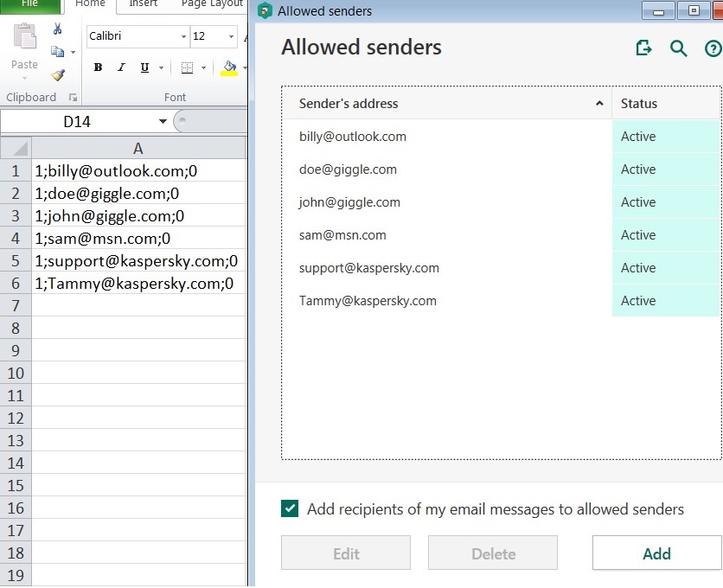Uncheck Add recipients to allowed senders checkbox

tap(290, 508)
